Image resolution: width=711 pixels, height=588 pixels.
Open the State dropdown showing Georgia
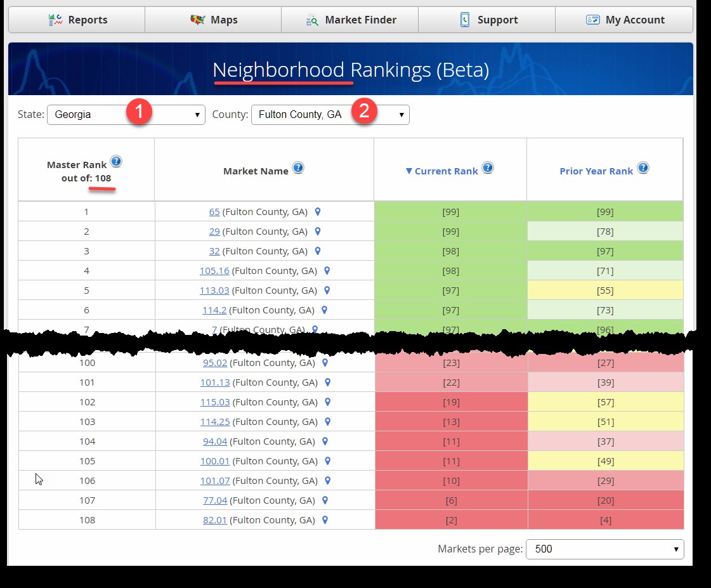(126, 115)
